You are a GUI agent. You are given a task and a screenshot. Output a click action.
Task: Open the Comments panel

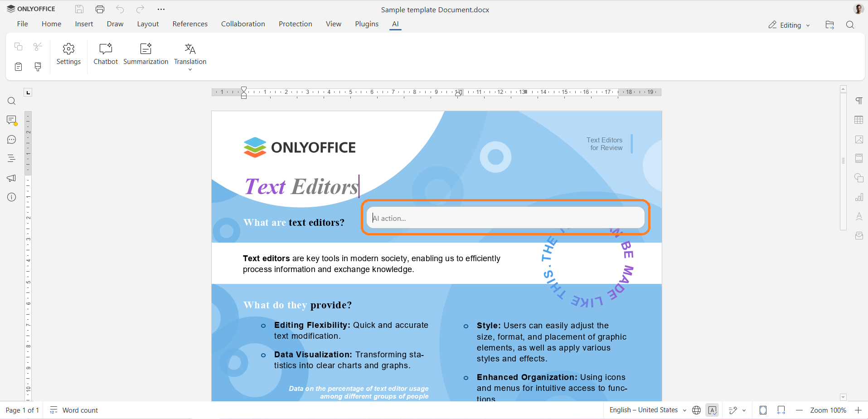pyautogui.click(x=11, y=119)
